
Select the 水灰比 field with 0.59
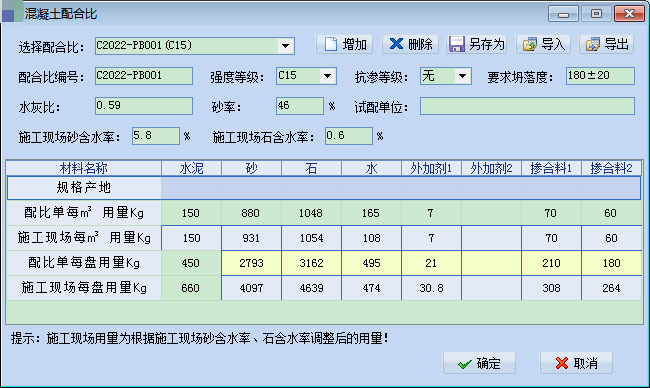click(x=144, y=106)
